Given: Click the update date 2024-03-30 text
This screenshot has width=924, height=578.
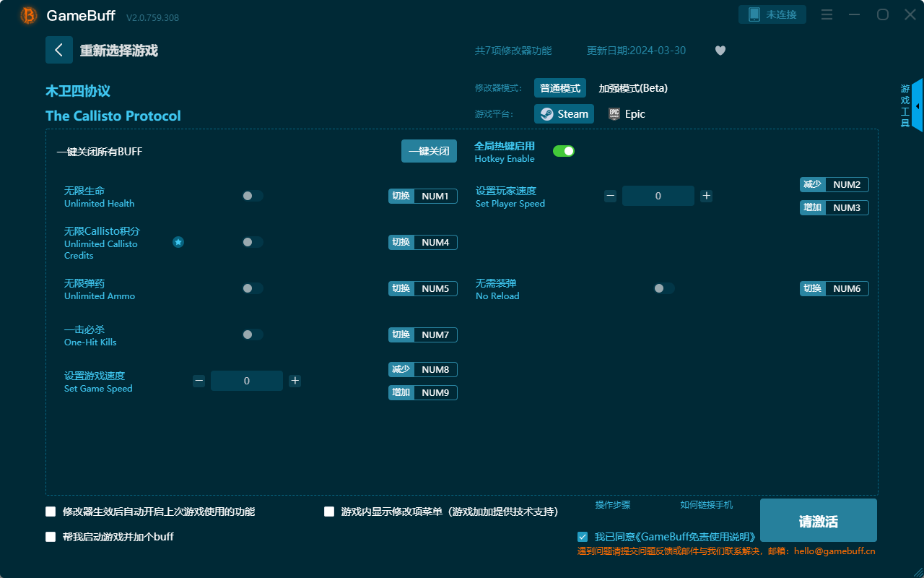Looking at the screenshot, I should point(637,51).
